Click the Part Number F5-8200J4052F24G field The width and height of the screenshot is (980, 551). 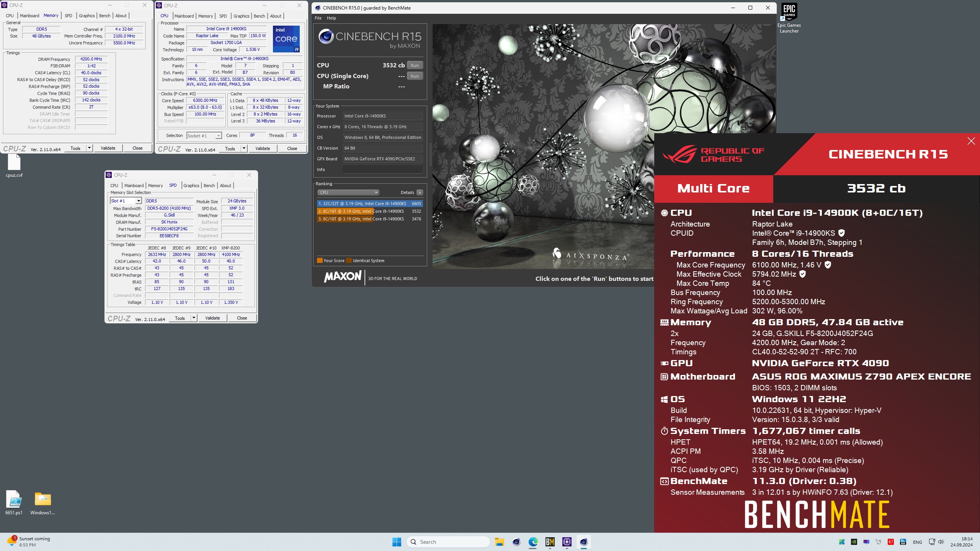click(169, 229)
